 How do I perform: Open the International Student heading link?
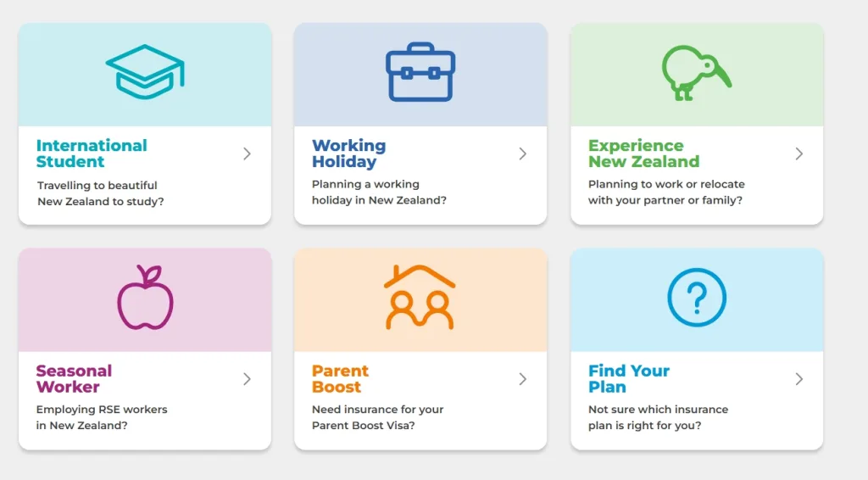(x=92, y=153)
